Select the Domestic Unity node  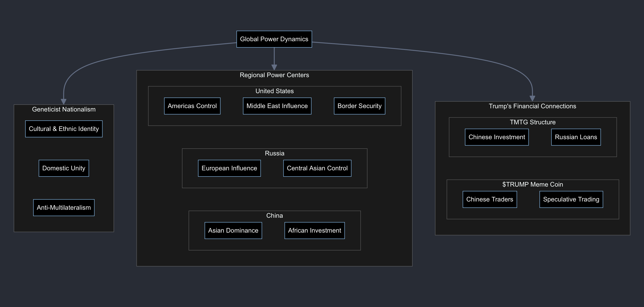click(x=64, y=168)
